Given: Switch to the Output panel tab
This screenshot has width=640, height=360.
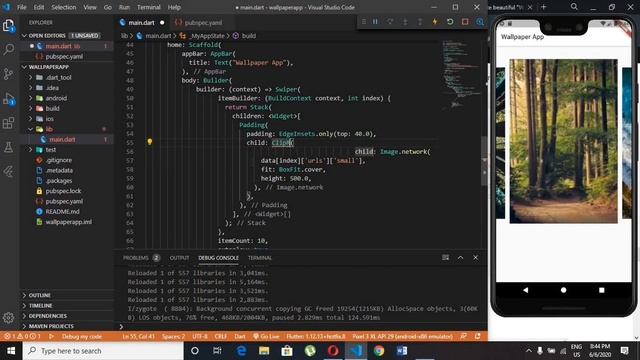Looking at the screenshot, I should [x=179, y=258].
